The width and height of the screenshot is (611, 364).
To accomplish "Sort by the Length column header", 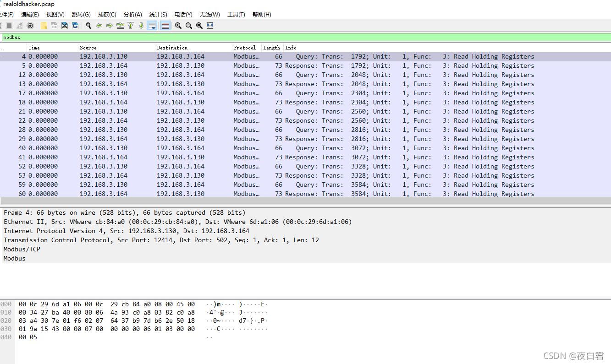I will pos(272,48).
